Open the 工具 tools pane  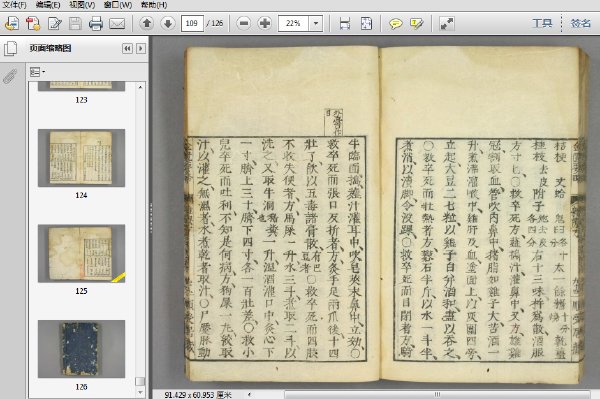pos(542,23)
